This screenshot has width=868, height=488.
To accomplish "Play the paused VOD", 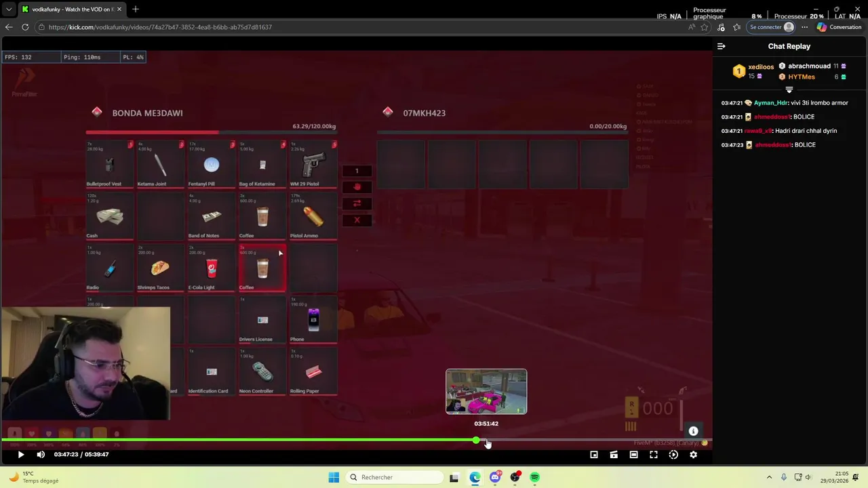I will [x=20, y=455].
